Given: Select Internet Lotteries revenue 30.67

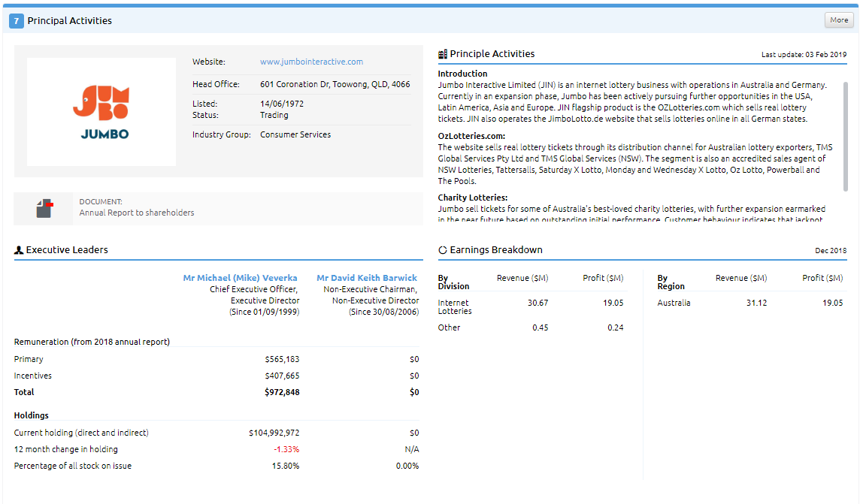Looking at the screenshot, I should [537, 303].
